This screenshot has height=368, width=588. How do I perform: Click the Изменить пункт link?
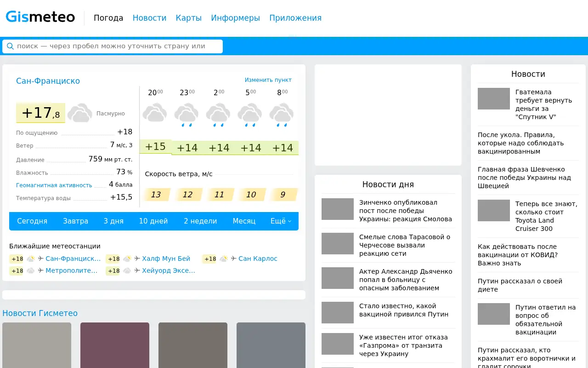pyautogui.click(x=268, y=80)
